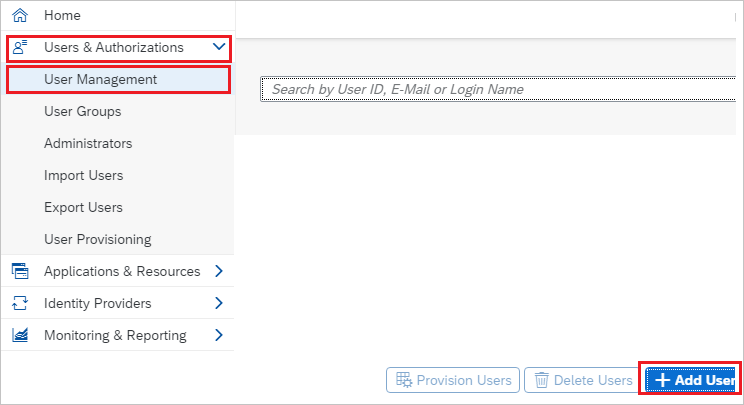Open the User Groups entry
Screen dimensions: 744x405
(x=118, y=111)
